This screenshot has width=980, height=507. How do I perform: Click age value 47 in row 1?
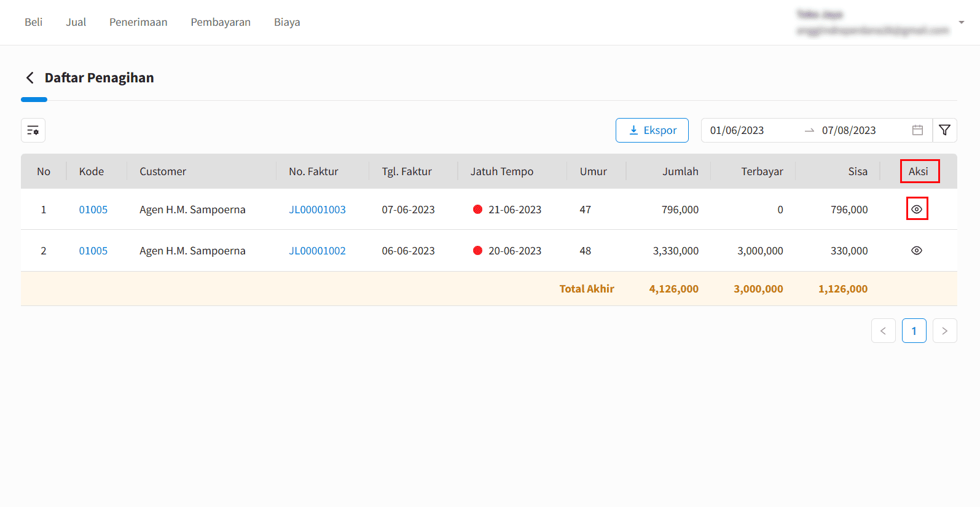(x=586, y=210)
